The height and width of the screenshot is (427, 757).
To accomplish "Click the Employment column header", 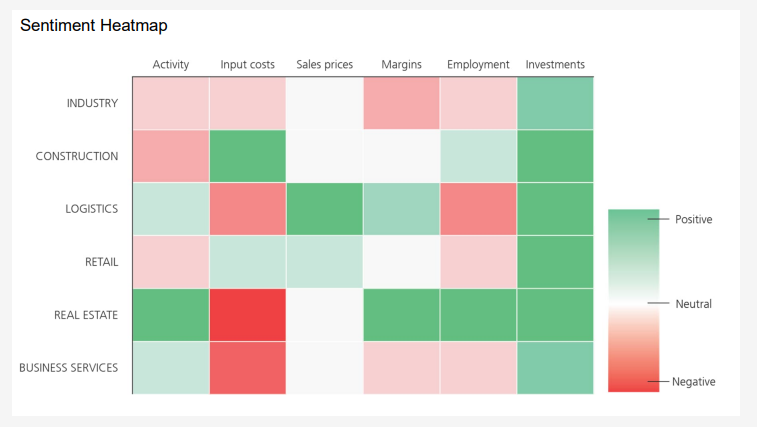I will click(478, 65).
